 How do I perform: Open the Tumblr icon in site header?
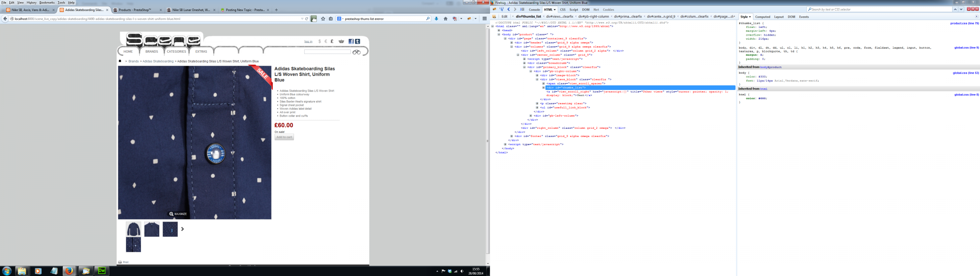click(357, 41)
